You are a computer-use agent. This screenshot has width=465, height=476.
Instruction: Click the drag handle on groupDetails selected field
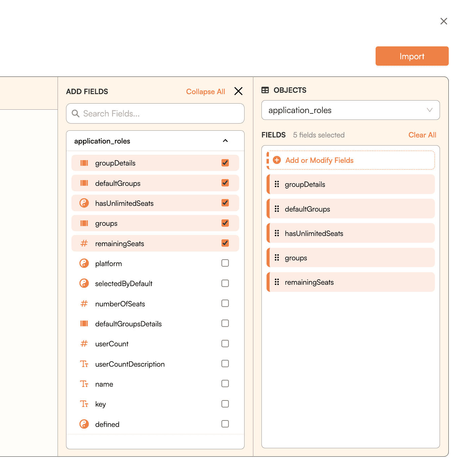[x=277, y=184]
